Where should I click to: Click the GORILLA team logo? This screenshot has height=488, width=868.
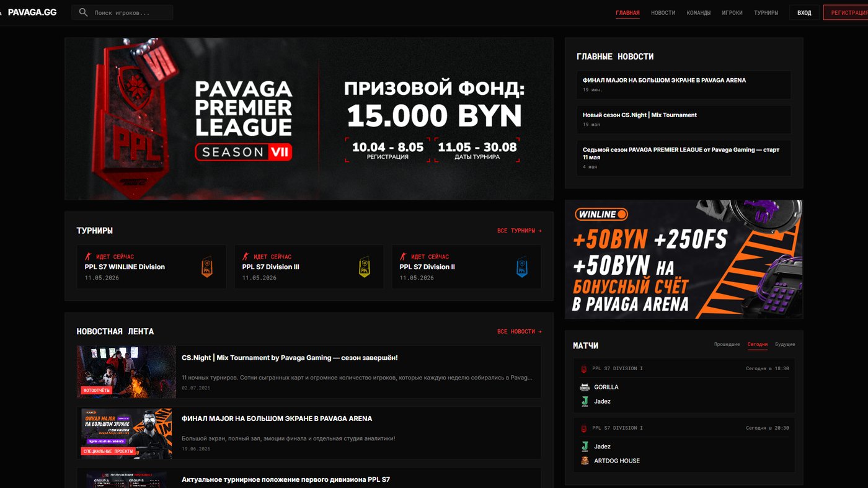point(585,387)
